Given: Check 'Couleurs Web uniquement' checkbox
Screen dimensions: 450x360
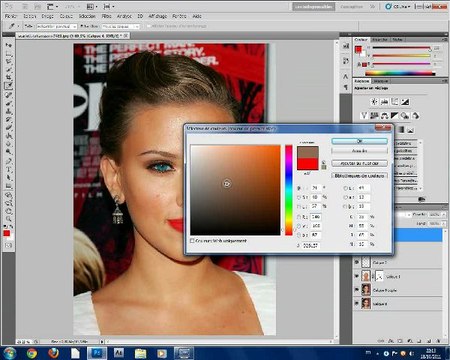Looking at the screenshot, I should click(x=192, y=241).
